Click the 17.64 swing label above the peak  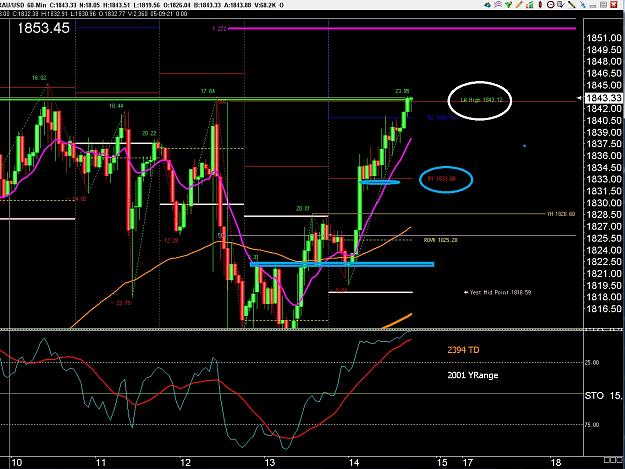tap(208, 91)
